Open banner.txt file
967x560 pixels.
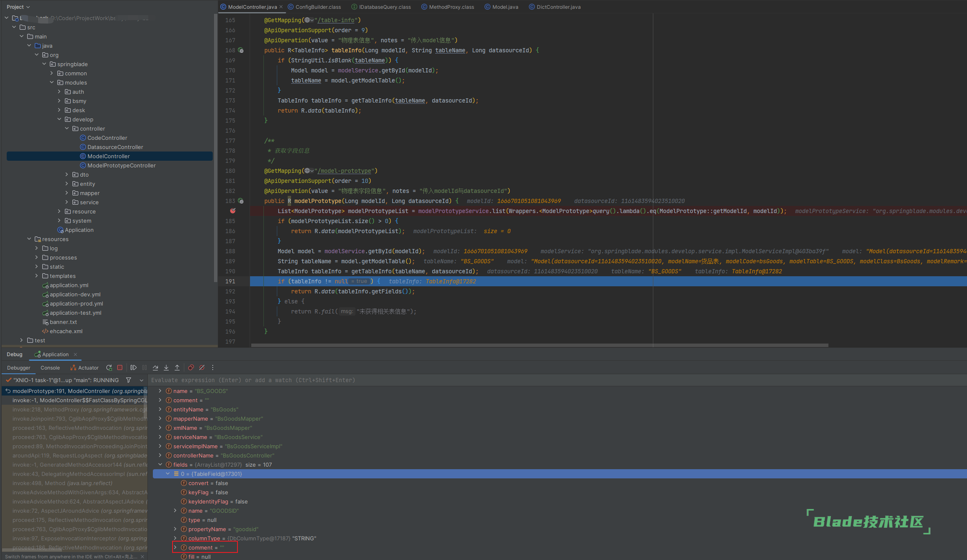63,322
